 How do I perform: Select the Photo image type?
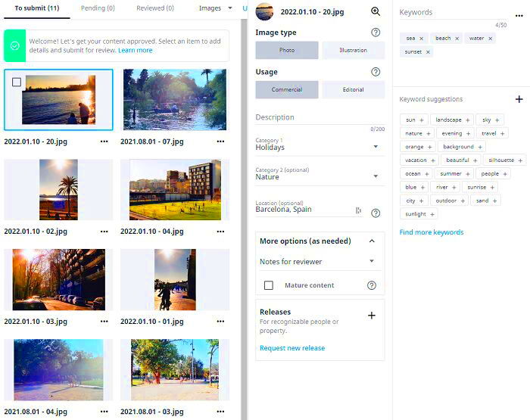[287, 50]
